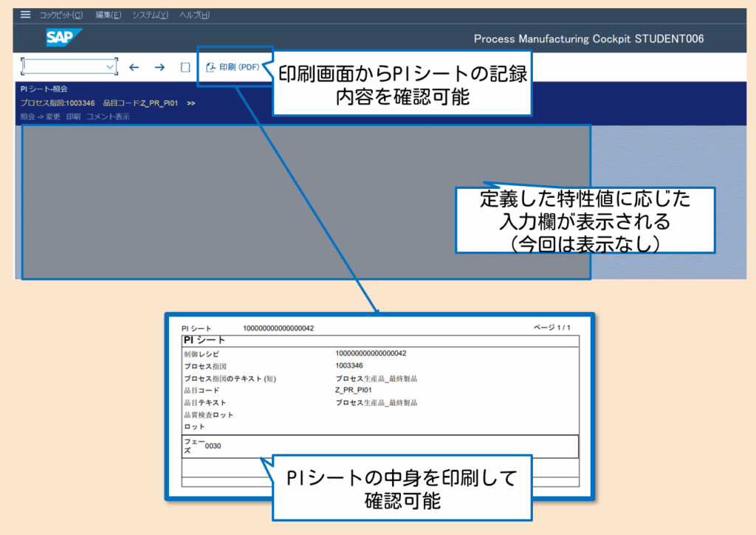Click the 印刷 link in PI sheet header
The height and width of the screenshot is (535, 756).
(73, 117)
